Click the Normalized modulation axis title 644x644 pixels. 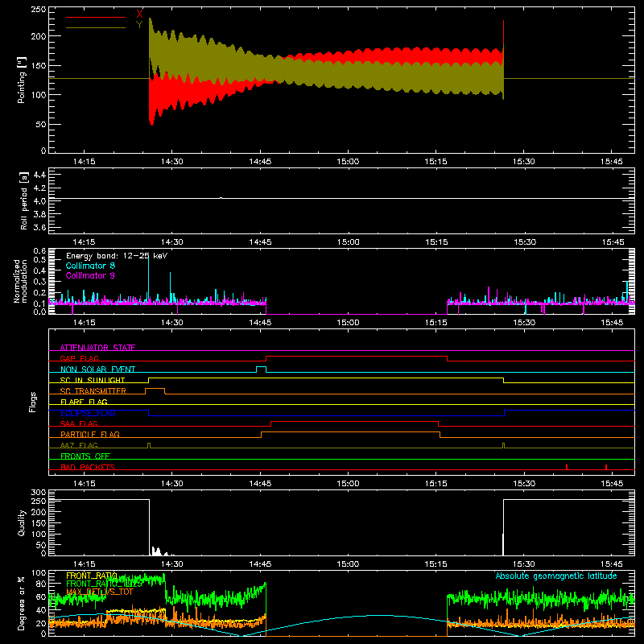coord(20,281)
